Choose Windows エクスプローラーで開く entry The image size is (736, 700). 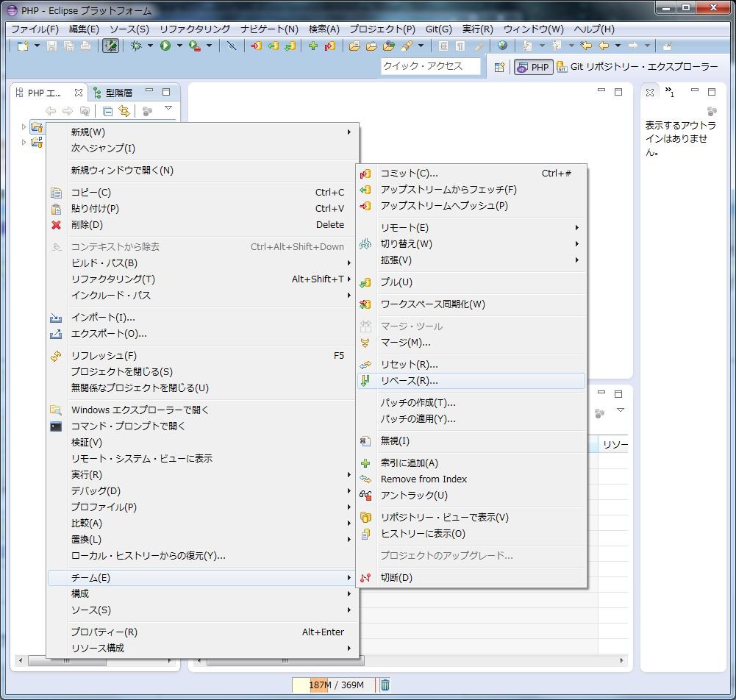pyautogui.click(x=202, y=410)
